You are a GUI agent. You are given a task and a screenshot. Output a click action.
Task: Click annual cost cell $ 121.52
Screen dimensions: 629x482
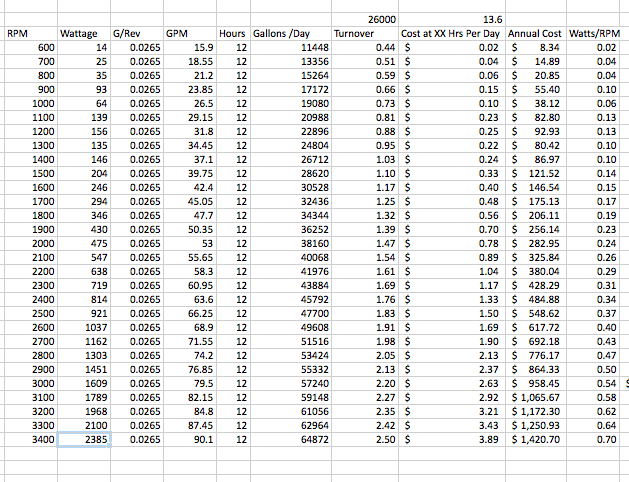[x=536, y=174]
